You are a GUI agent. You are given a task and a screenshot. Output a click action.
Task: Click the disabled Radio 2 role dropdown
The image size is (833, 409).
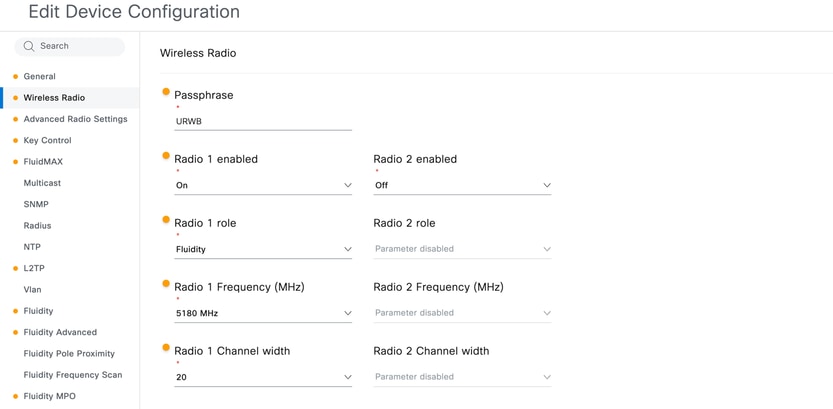point(462,249)
